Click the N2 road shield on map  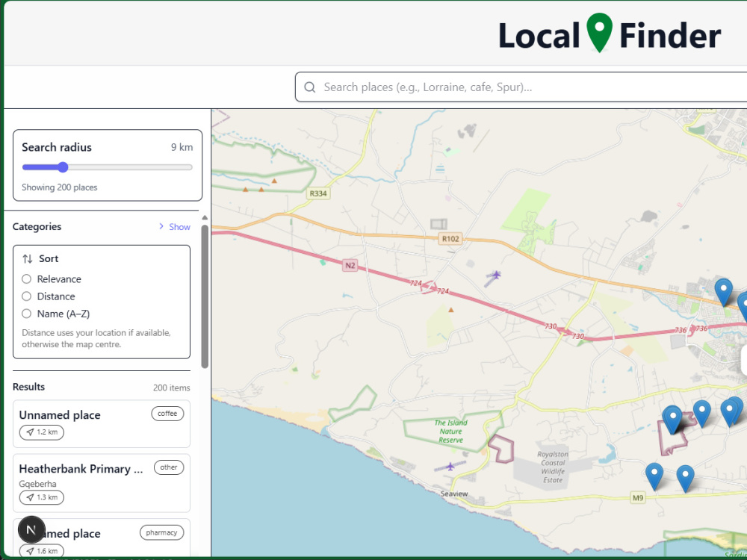(x=350, y=265)
